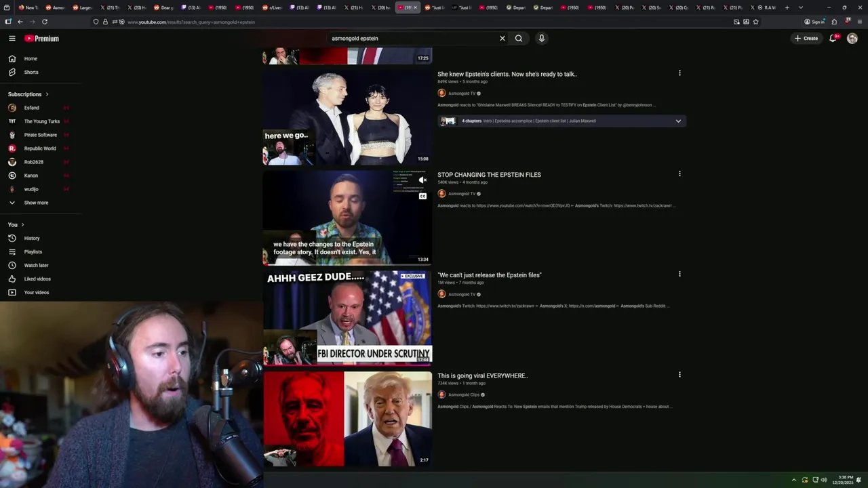
Task: Bookmark this page with the star icon
Action: [x=755, y=22]
